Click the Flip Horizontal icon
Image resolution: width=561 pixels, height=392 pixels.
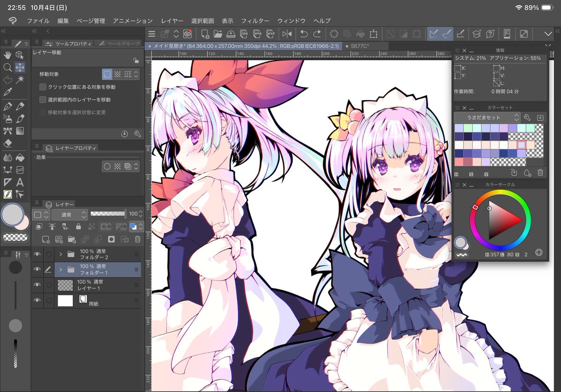tap(287, 34)
